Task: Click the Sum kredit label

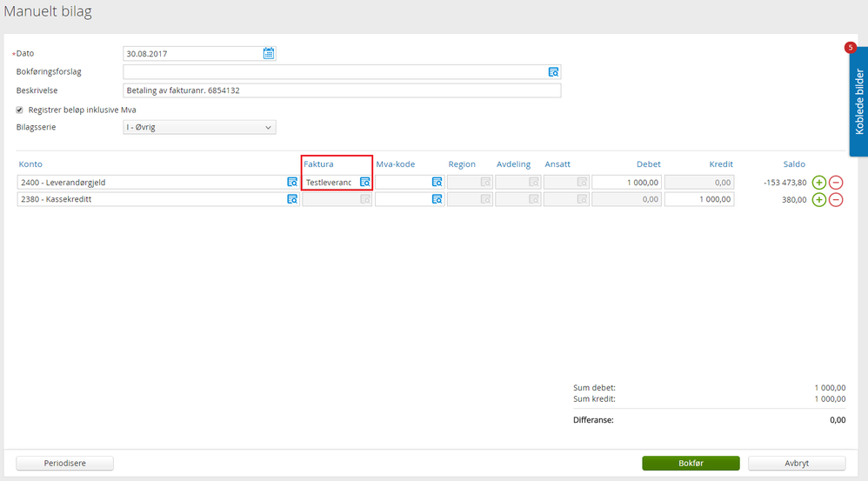Action: coord(594,399)
